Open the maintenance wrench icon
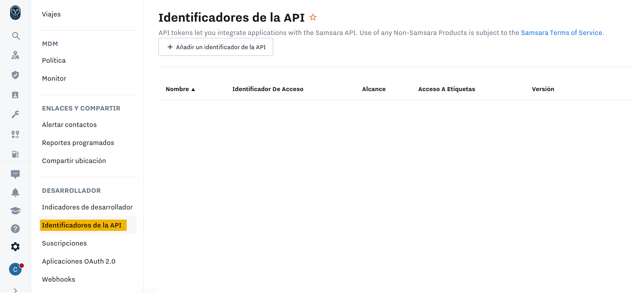Screen dimensions: 644x294 pos(16,115)
